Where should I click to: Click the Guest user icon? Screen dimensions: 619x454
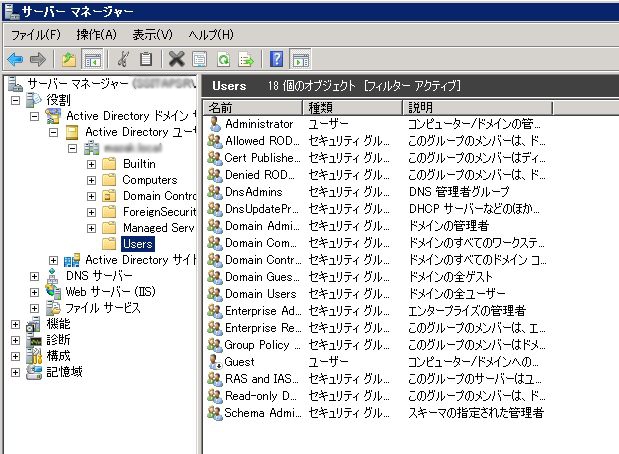[215, 362]
